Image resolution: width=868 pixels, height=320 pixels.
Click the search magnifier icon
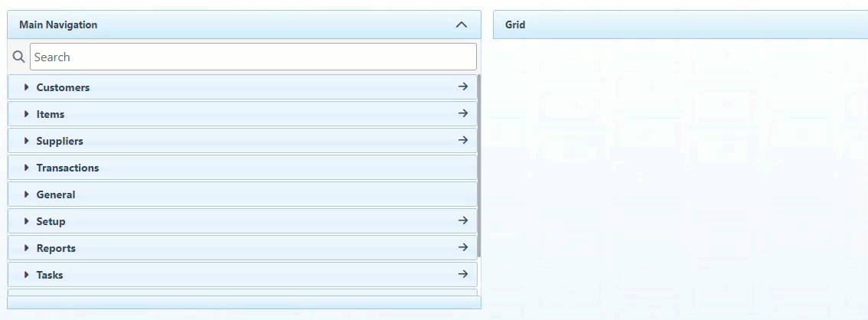tap(19, 57)
